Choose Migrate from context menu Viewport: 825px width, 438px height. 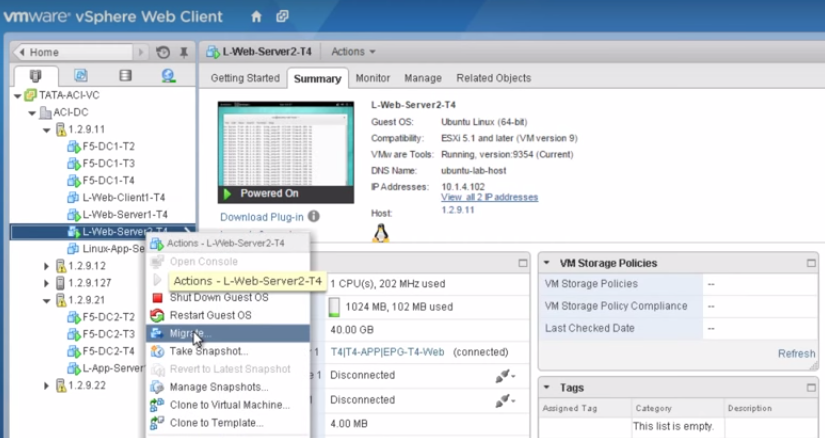point(228,333)
